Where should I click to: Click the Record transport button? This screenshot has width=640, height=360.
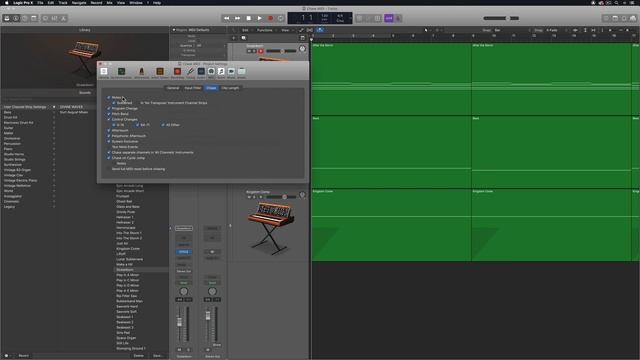pos(270,18)
